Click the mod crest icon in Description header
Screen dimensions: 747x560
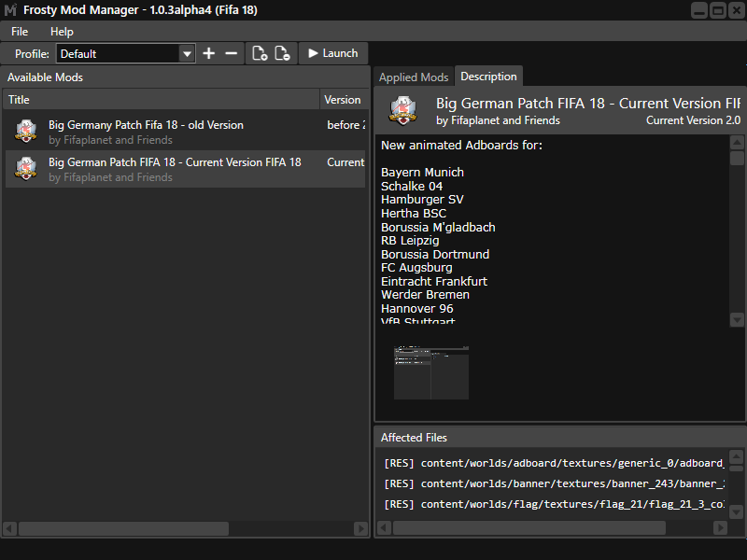coord(403,110)
